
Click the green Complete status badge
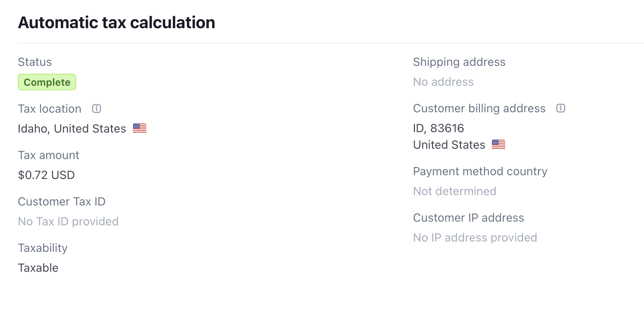point(47,82)
